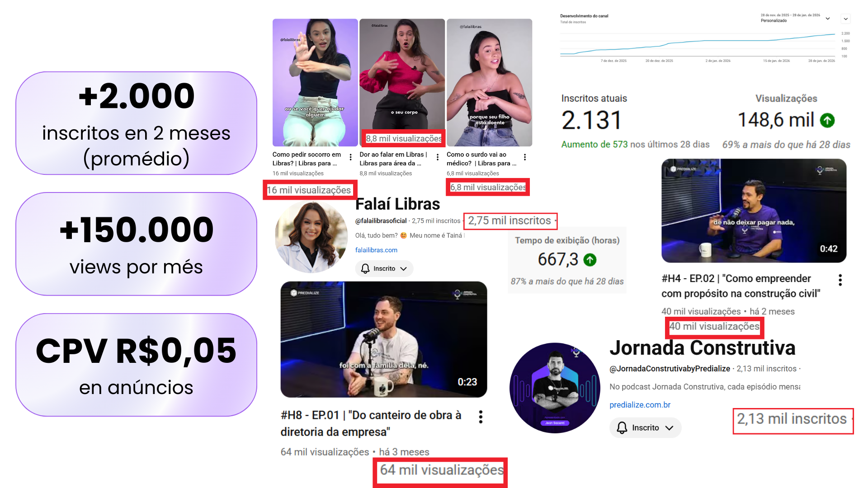The height and width of the screenshot is (488, 868).
Task: Open the predialize.com.br link
Action: click(x=640, y=405)
